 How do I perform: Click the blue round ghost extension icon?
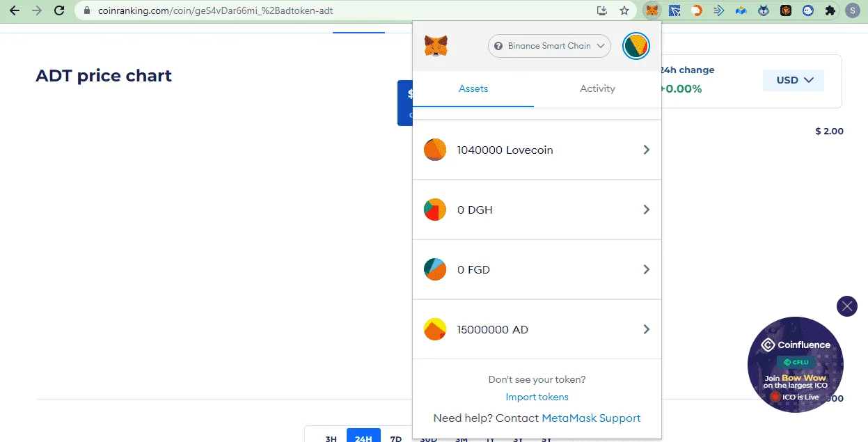[808, 10]
